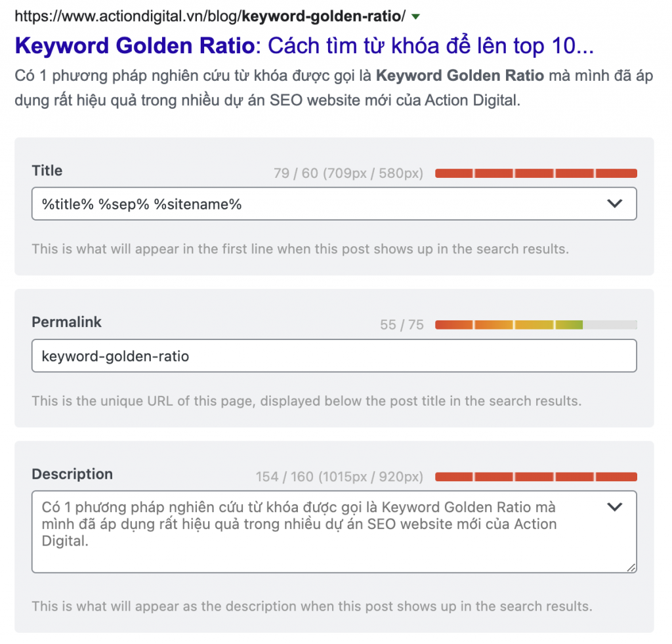Click the Title character count 79 / 60
672x644 pixels.
[x=348, y=173]
